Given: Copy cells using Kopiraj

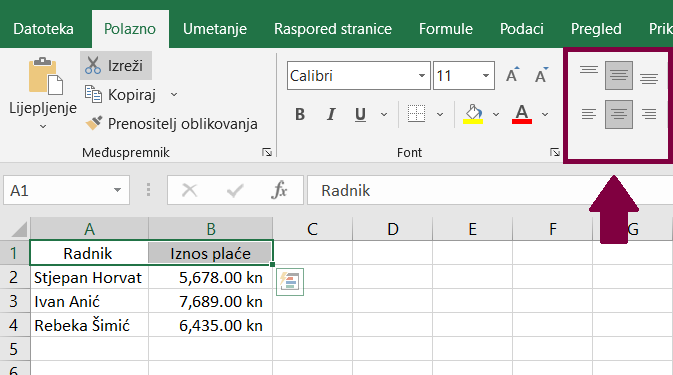Looking at the screenshot, I should click(x=120, y=94).
